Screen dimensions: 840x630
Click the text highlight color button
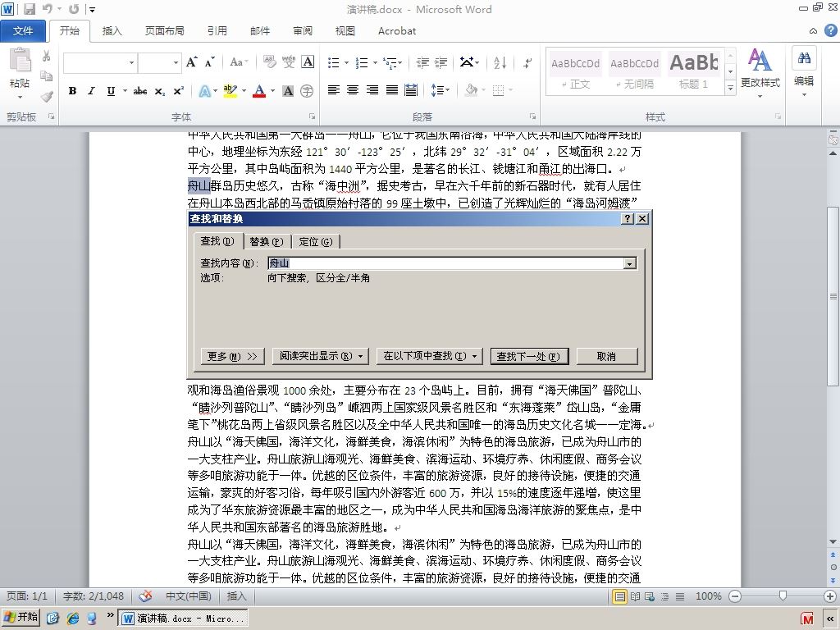point(231,91)
